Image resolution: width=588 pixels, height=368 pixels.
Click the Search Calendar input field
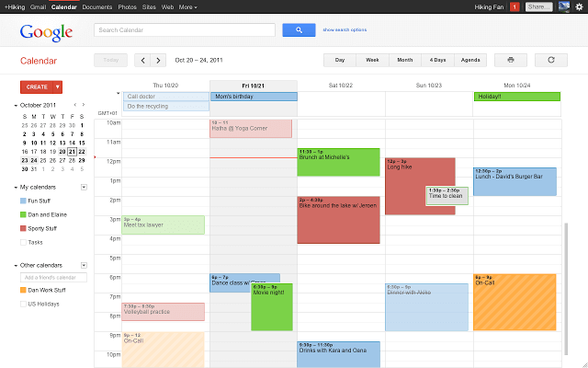pos(184,30)
